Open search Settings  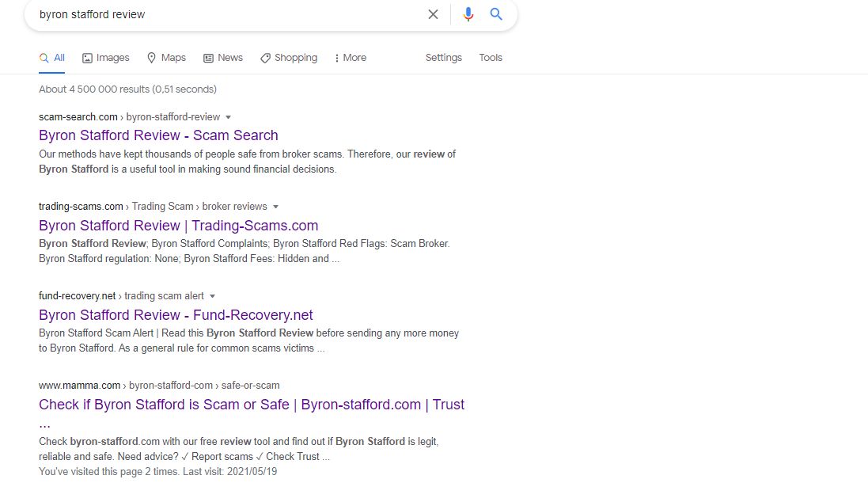[443, 58]
